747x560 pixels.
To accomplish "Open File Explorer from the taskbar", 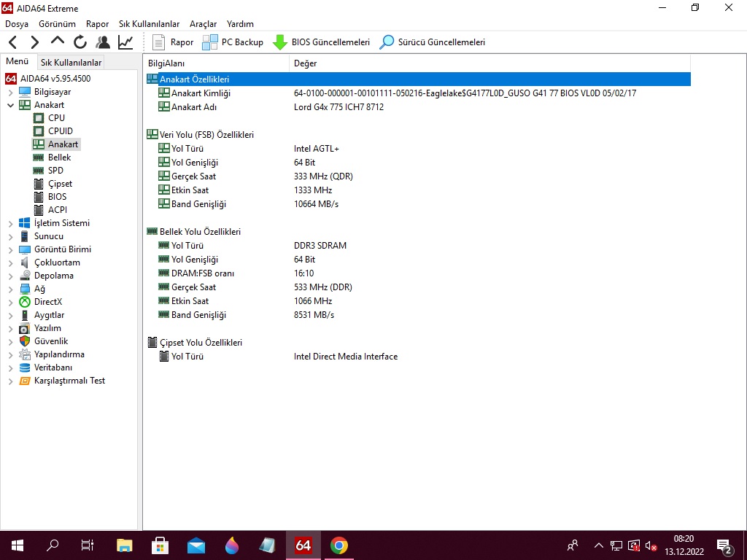I will tap(124, 545).
